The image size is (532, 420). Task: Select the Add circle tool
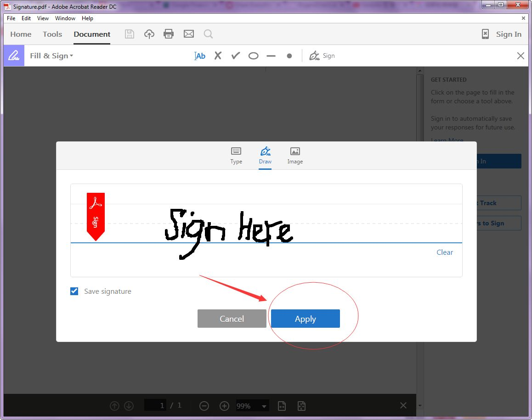pyautogui.click(x=253, y=56)
